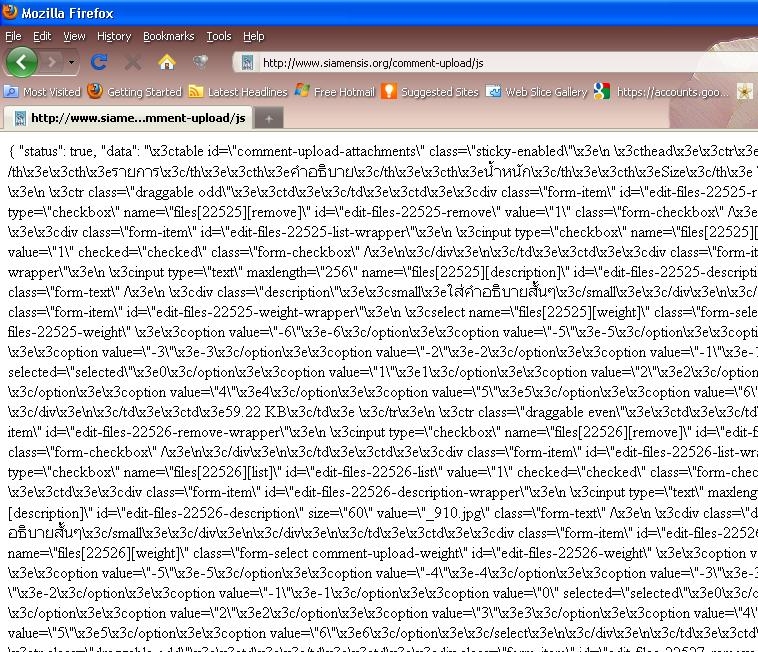Open the Suggested Sites bookmark
Viewport: 758px width, 652px height.
[430, 92]
